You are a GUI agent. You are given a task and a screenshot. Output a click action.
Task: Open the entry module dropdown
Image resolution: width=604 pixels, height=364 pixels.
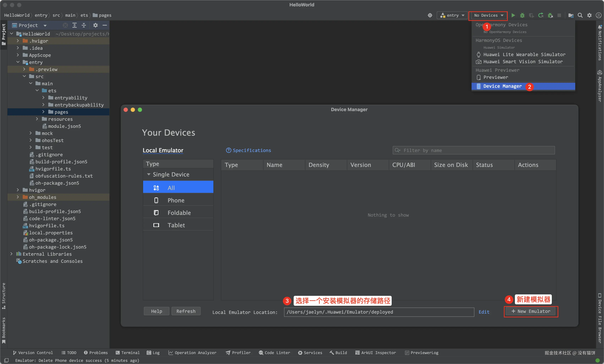452,15
